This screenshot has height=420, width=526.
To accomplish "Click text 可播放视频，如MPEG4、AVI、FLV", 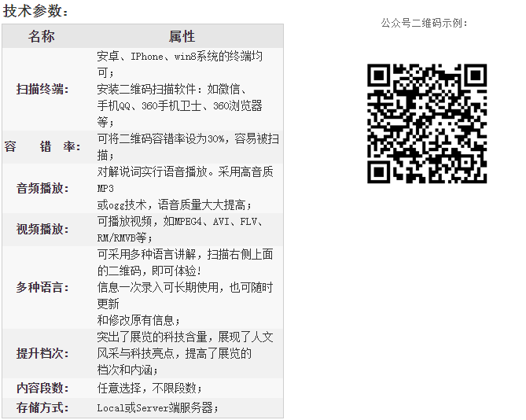I will click(178, 222).
